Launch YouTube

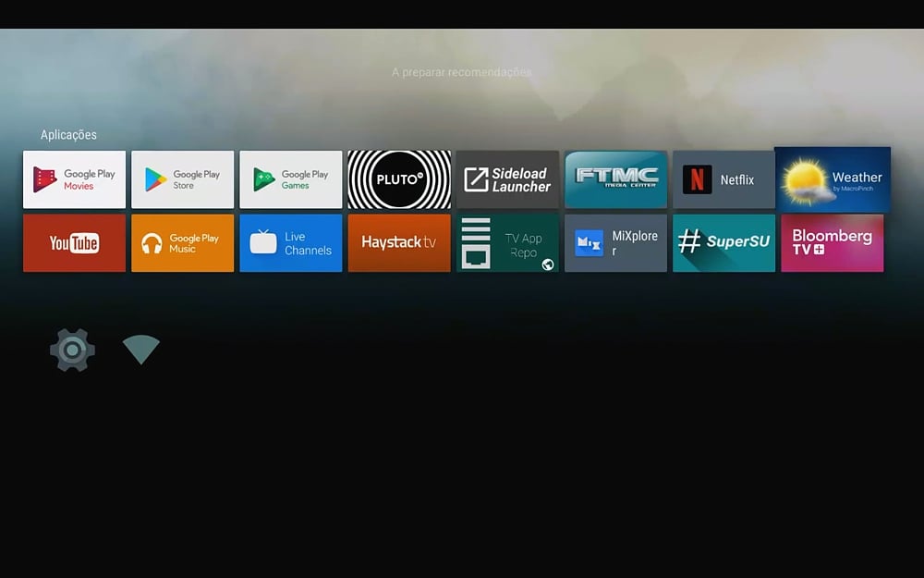coord(74,242)
